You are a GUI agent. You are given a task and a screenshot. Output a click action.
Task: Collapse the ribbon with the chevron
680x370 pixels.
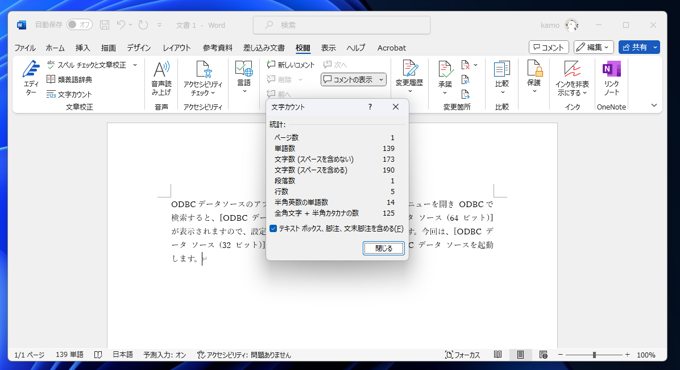coord(654,105)
